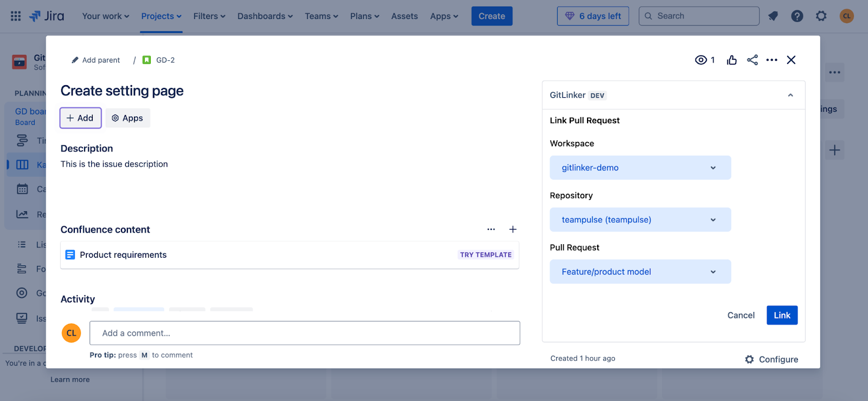This screenshot has width=868, height=401.
Task: Click the thumbs-up vote icon
Action: tap(732, 60)
